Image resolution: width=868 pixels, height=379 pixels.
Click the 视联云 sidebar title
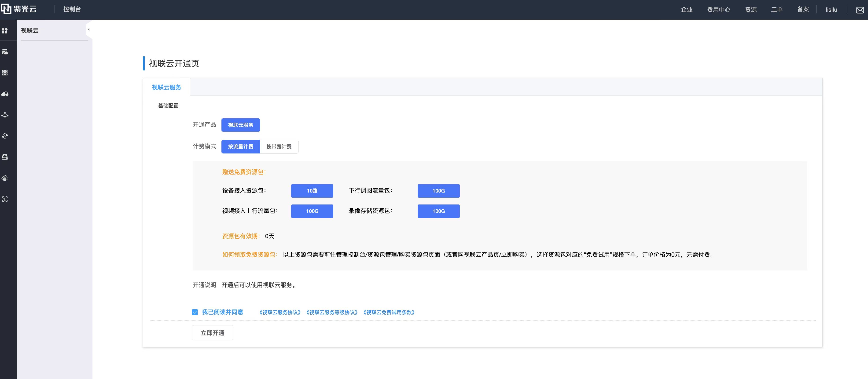(x=30, y=30)
